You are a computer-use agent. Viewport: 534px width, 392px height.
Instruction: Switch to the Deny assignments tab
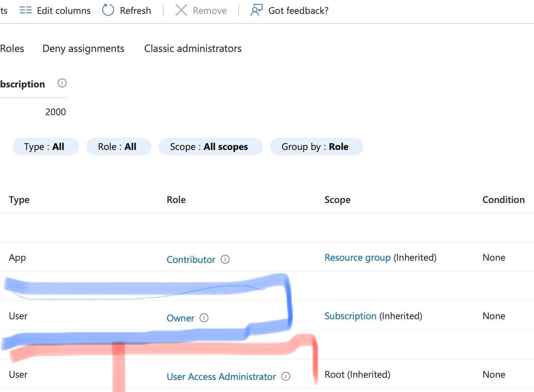pos(83,48)
